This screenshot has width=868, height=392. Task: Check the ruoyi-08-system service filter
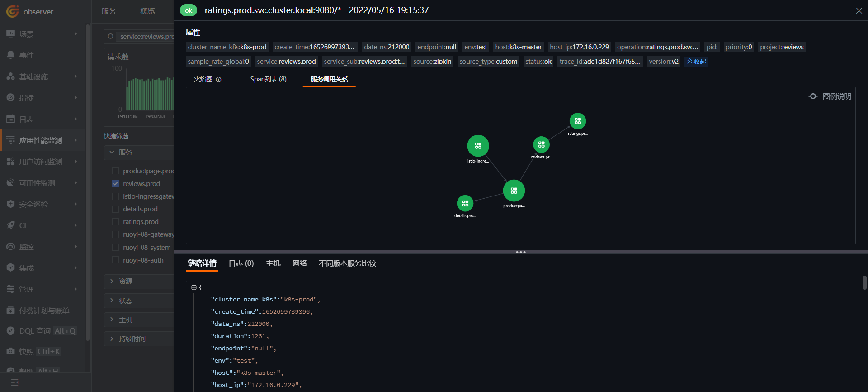click(x=115, y=248)
